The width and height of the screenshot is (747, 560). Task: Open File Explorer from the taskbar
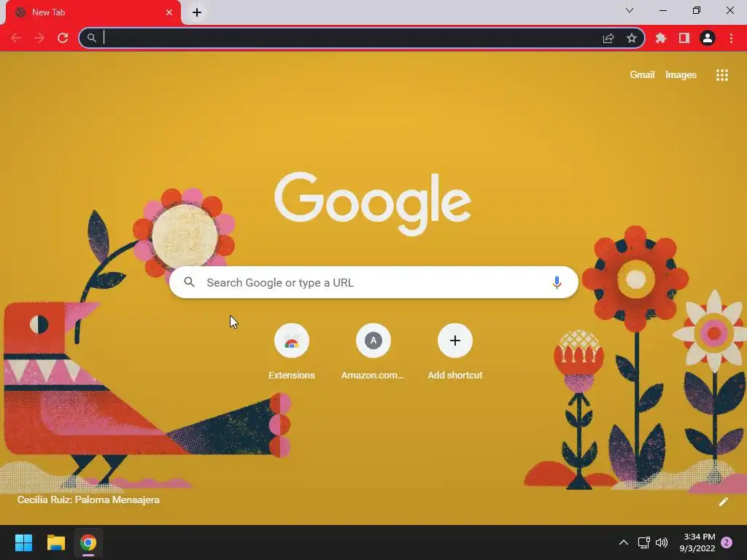click(55, 542)
